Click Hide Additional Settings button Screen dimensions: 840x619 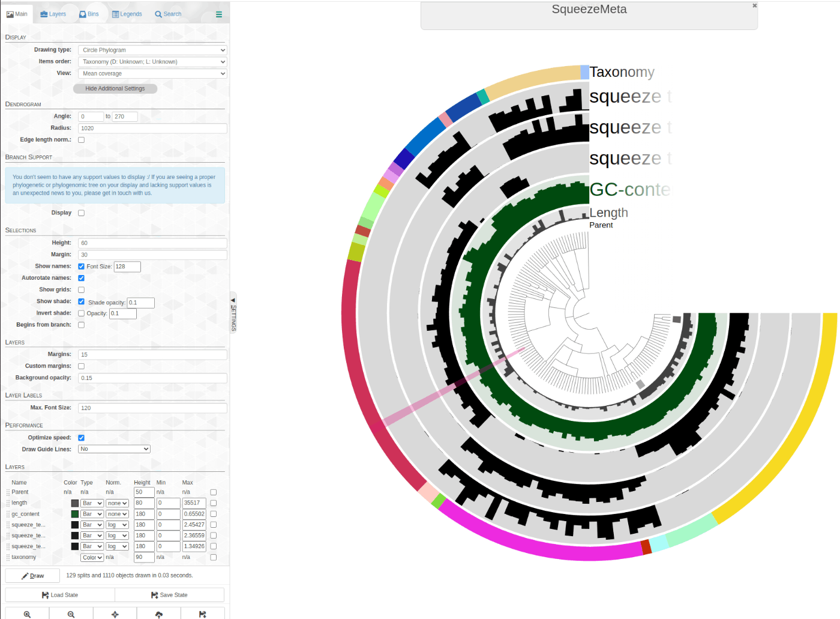coord(115,89)
